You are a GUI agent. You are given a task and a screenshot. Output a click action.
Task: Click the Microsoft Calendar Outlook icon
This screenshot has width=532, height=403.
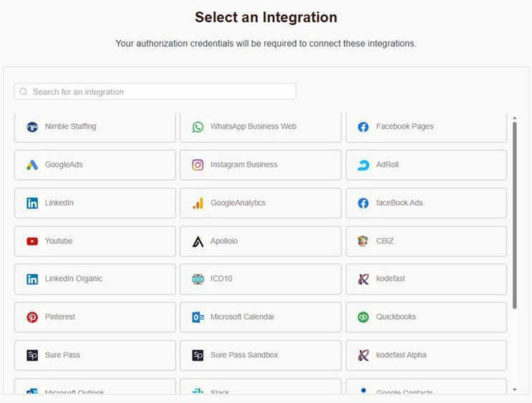pos(198,317)
